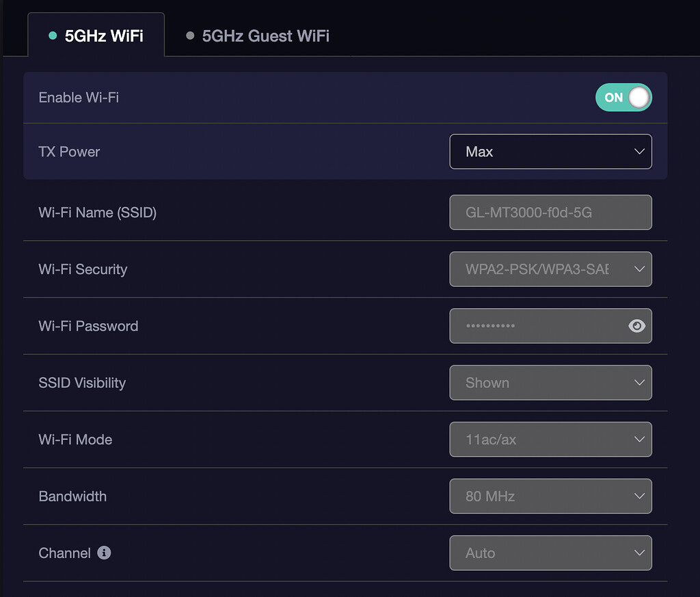Click the SSID Visibility option showing Shown
This screenshot has width=700, height=597.
(x=550, y=383)
